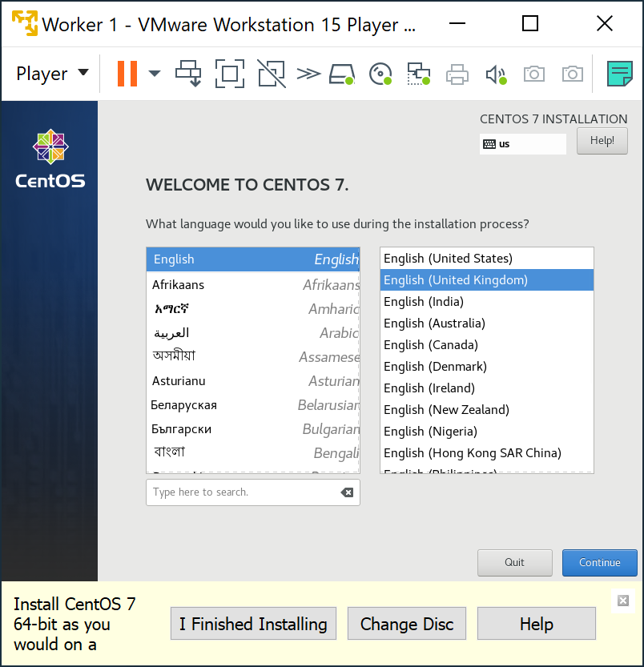Screen dimensions: 644x667
Task: Open the sound card device icon
Action: click(x=496, y=73)
